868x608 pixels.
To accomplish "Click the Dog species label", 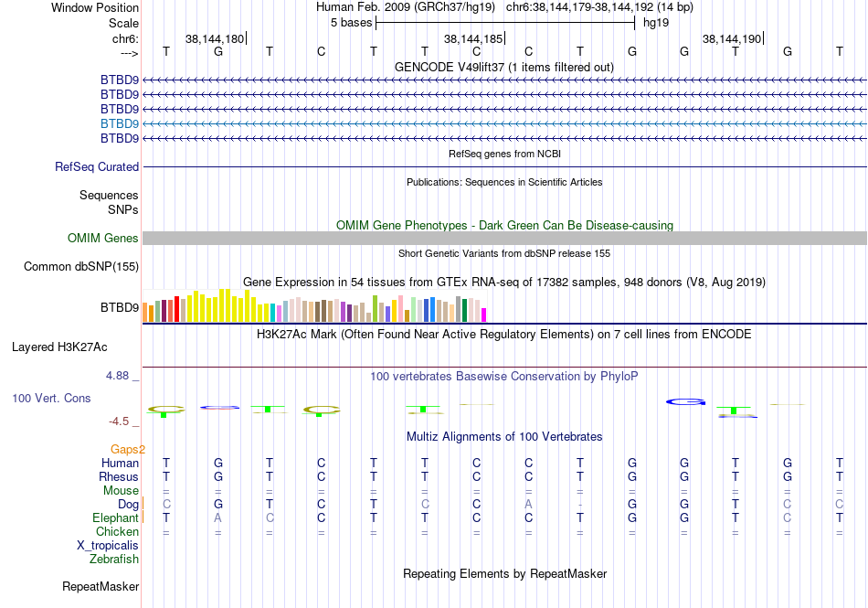I will tap(129, 505).
